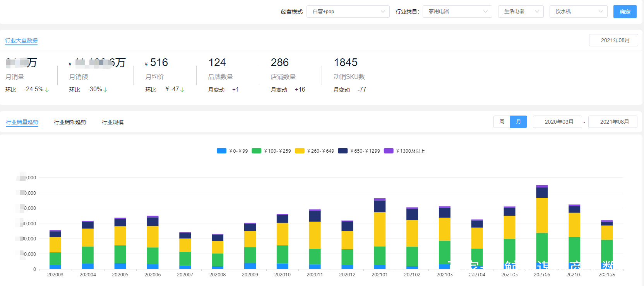Click the 202003 bar in chart
The width and height of the screenshot is (644, 286).
coord(55,250)
